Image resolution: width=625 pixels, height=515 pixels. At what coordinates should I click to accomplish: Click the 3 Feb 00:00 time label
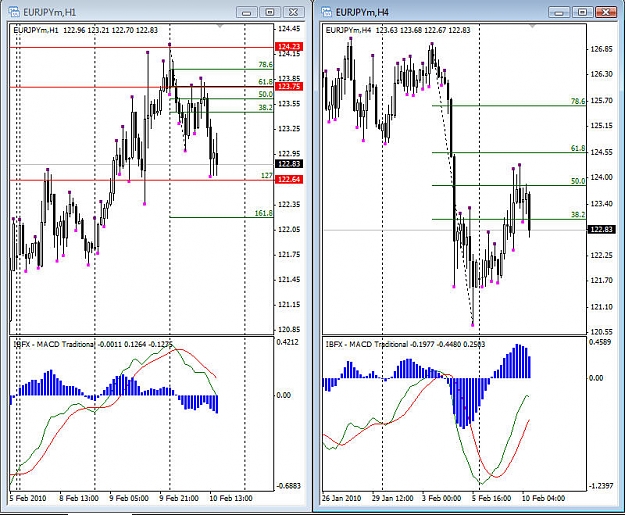[x=441, y=498]
